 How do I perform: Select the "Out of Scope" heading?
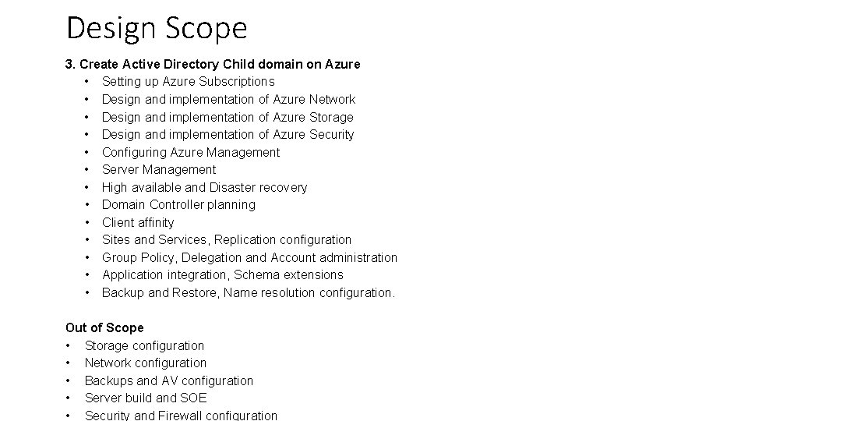104,327
